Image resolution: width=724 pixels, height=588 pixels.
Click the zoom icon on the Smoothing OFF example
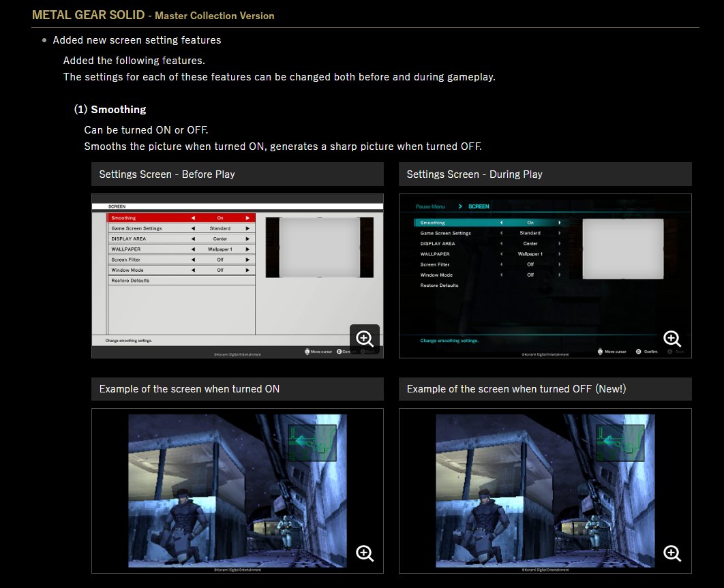pyautogui.click(x=672, y=553)
